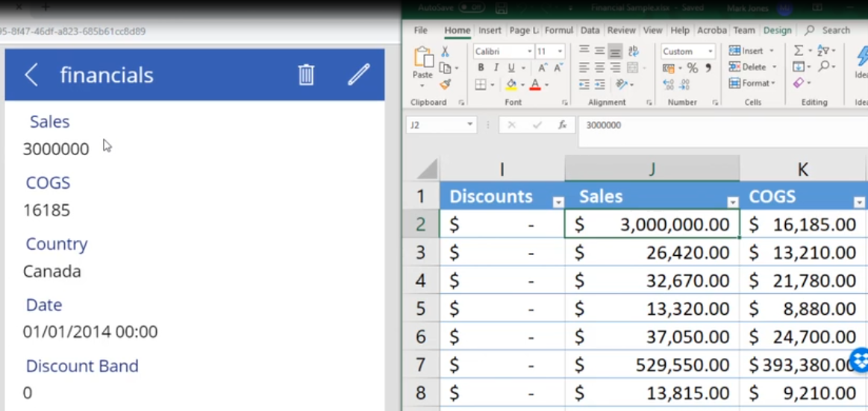
Task: Click the Country value Canada
Action: [52, 271]
